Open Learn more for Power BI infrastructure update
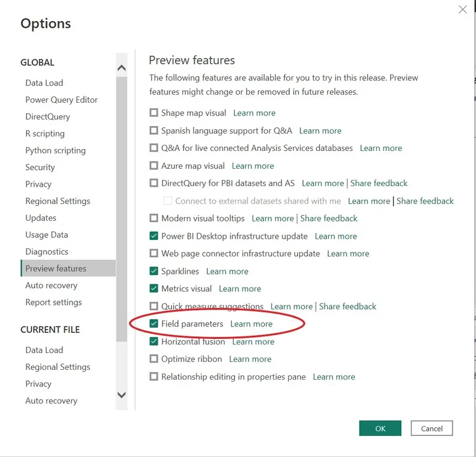 coord(336,236)
